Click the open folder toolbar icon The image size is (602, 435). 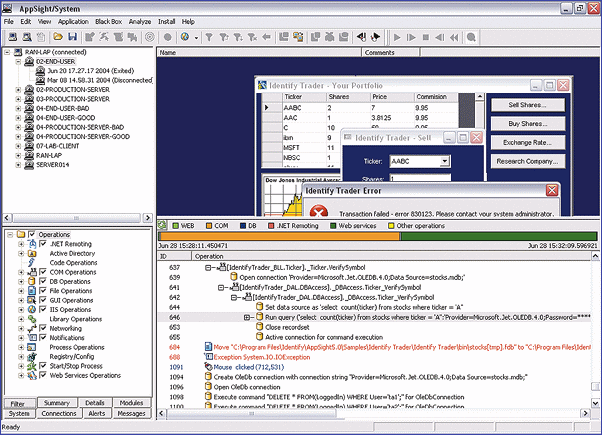[x=58, y=37]
